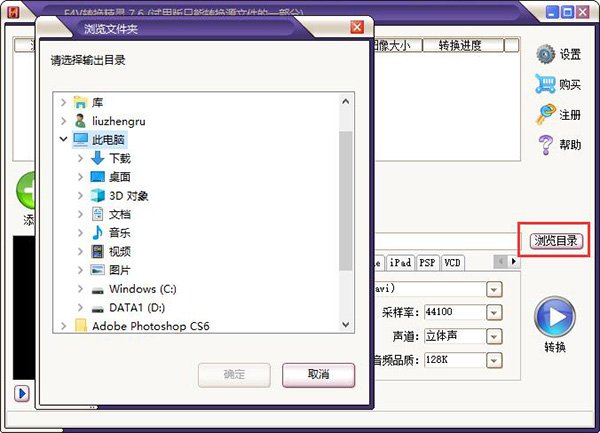Viewport: 600px width, 433px height.
Task: Click the 购买 shopping cart icon
Action: point(545,84)
